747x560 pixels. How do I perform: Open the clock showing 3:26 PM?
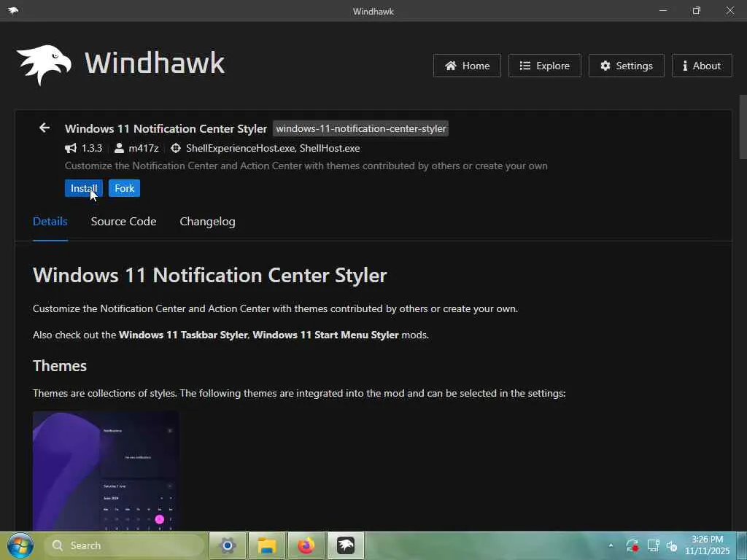click(708, 545)
